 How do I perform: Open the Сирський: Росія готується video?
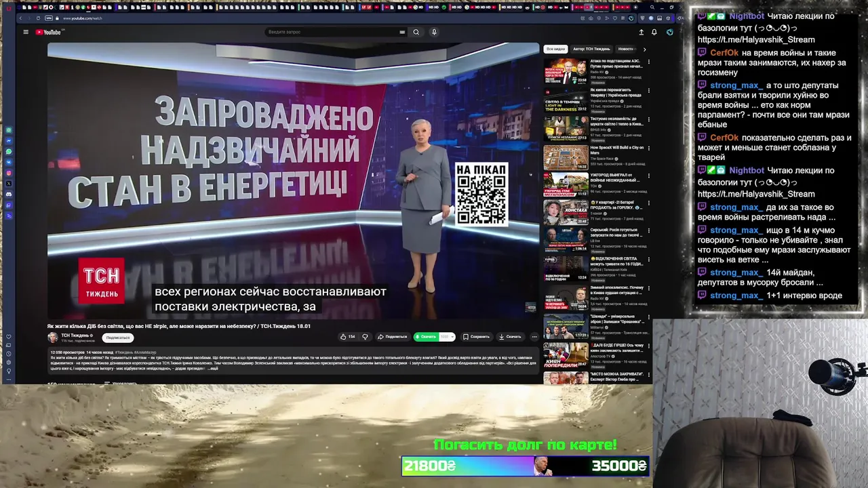point(566,240)
